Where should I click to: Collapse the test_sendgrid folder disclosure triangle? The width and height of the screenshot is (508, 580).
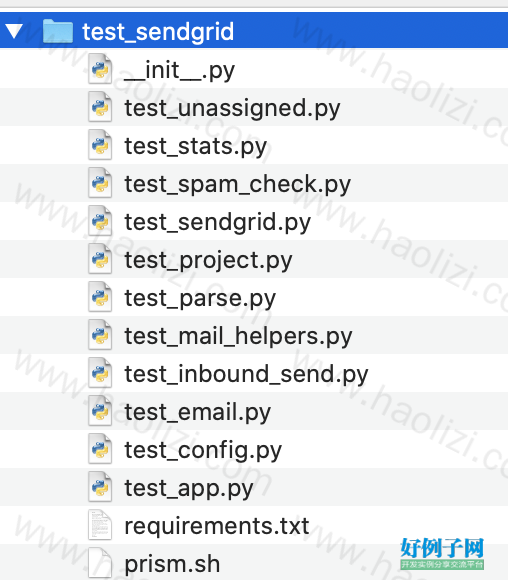(14, 31)
